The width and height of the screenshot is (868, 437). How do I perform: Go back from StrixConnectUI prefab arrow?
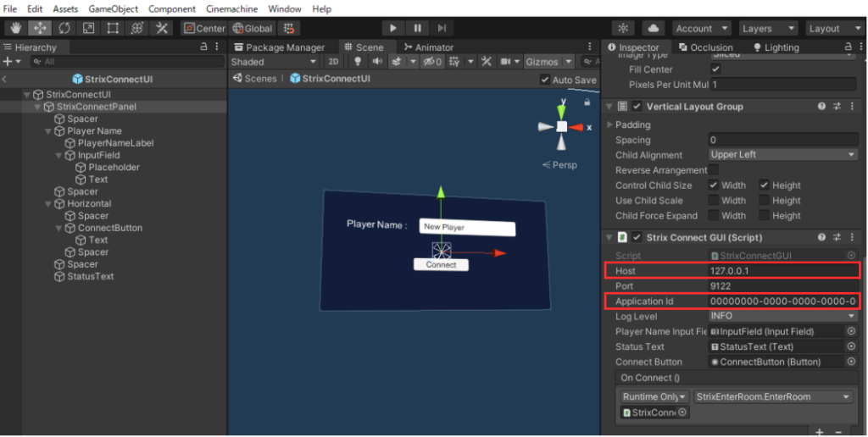point(4,79)
